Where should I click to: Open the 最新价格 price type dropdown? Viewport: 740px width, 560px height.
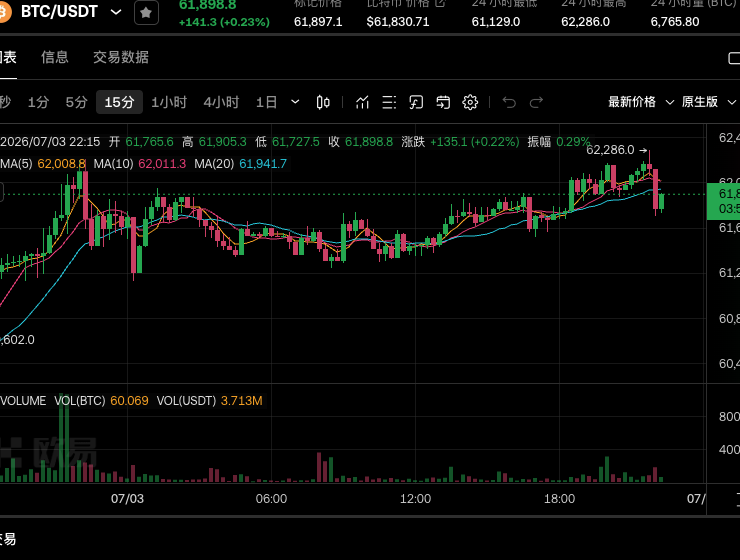point(640,102)
